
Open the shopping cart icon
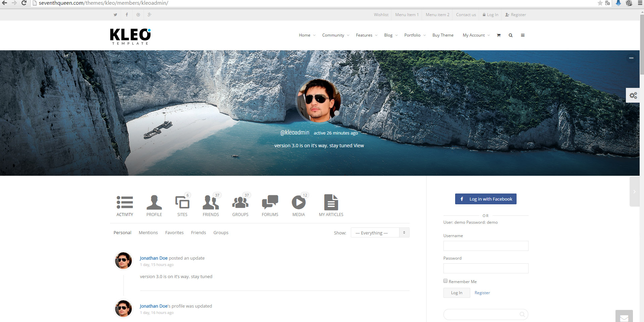click(498, 35)
